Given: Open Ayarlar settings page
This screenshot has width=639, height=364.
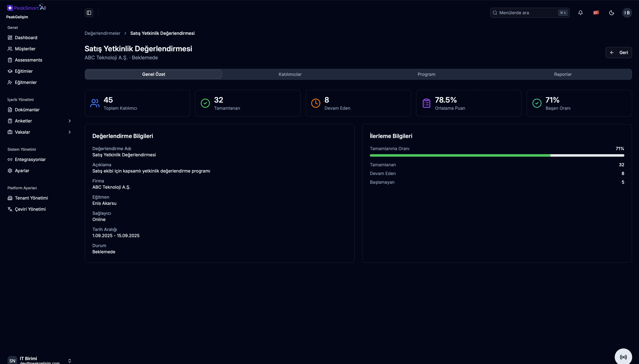Looking at the screenshot, I should tap(22, 171).
